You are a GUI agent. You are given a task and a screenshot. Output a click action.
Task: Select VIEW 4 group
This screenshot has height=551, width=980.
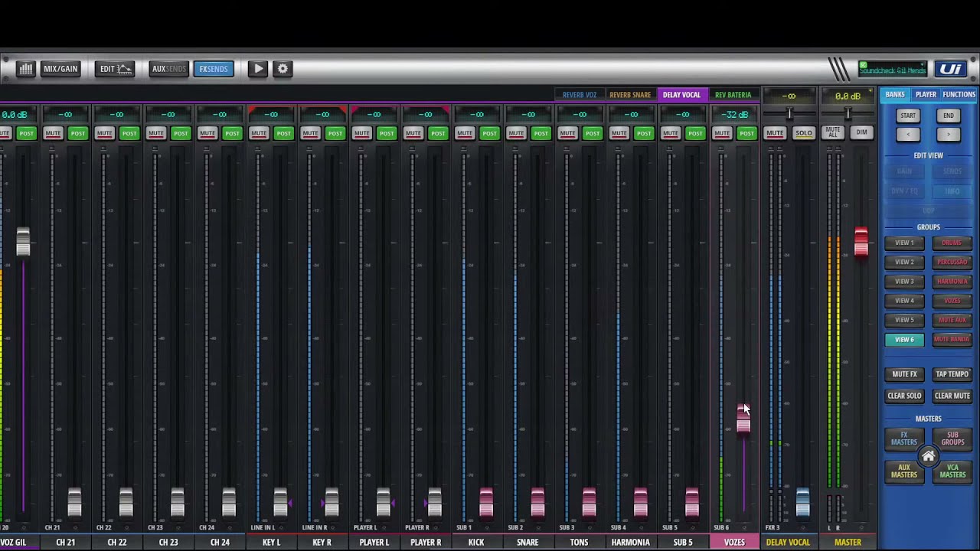904,301
